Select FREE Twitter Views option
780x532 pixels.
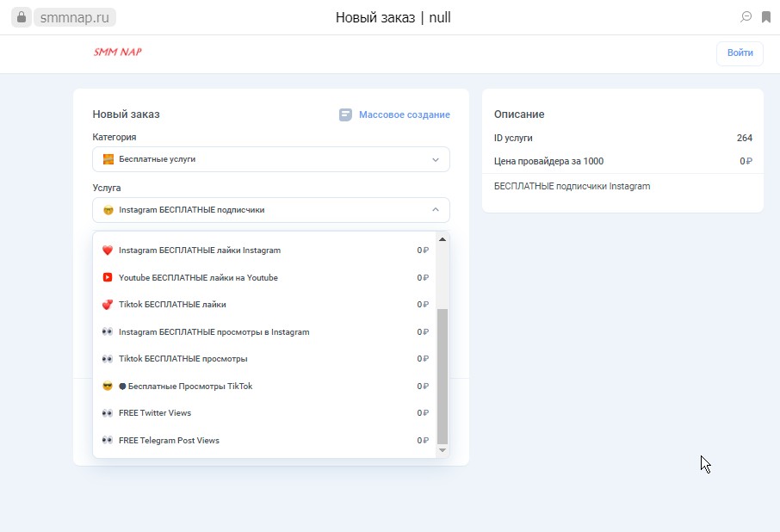[x=266, y=412]
